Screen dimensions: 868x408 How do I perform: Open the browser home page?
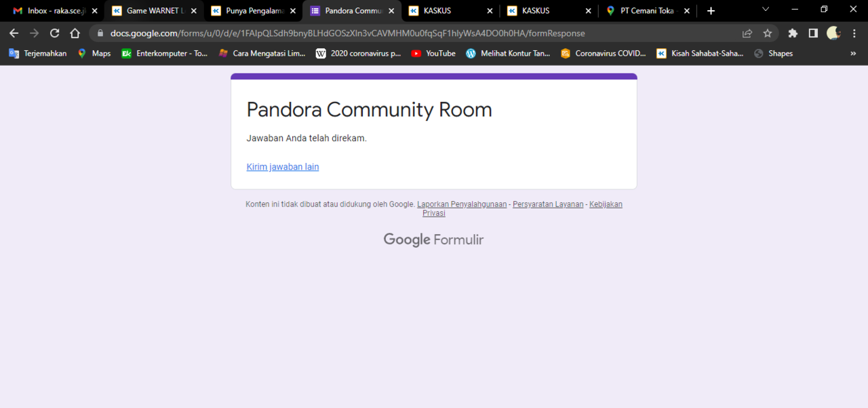point(75,33)
